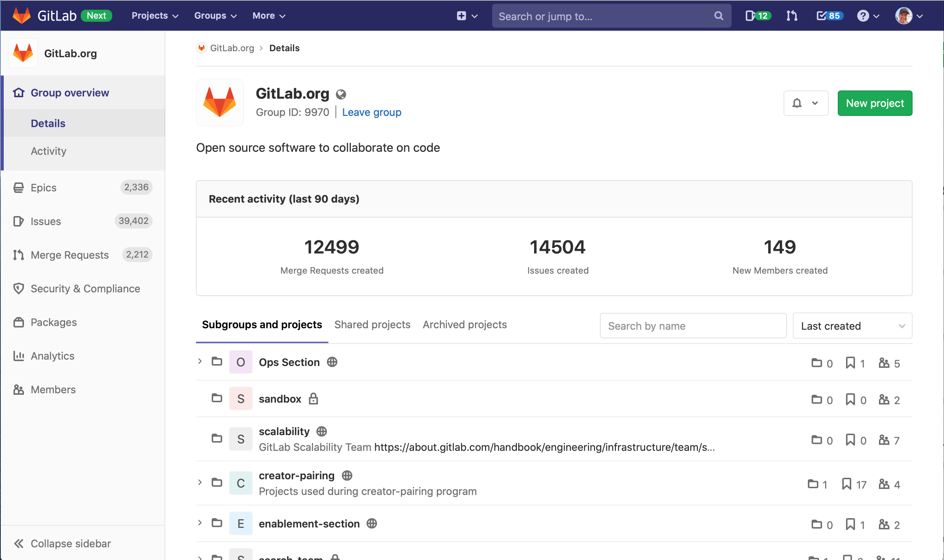
Task: Expand the Ops Section subgroup
Action: 200,361
